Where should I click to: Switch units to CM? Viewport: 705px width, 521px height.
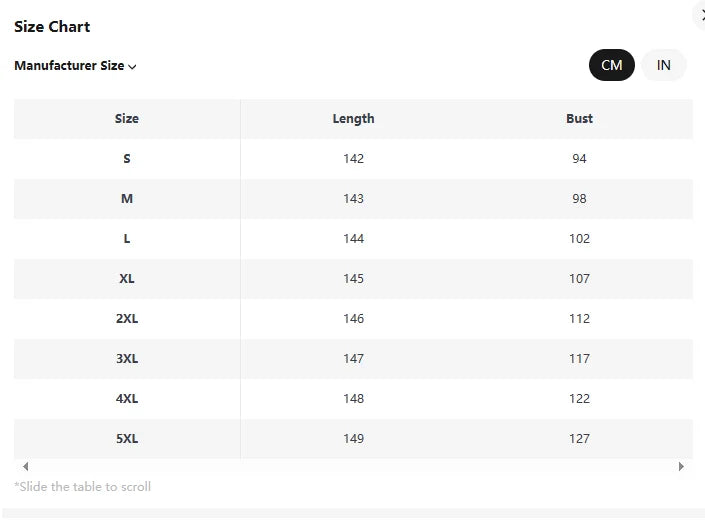coord(612,65)
